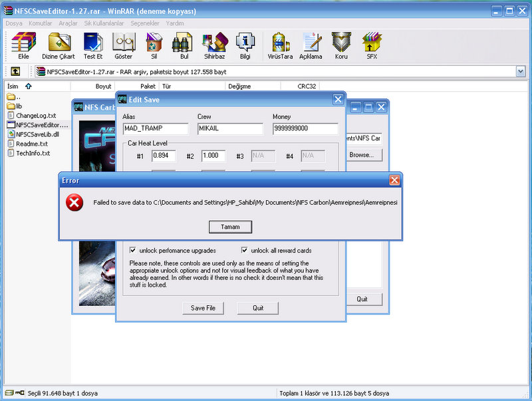
Task: Click the Crew input field
Action: coord(230,128)
